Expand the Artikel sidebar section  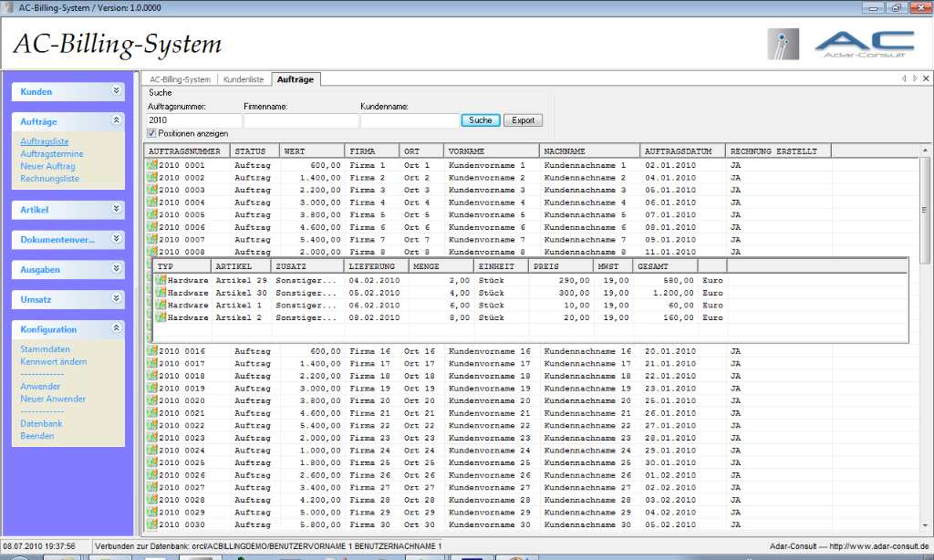[116, 209]
